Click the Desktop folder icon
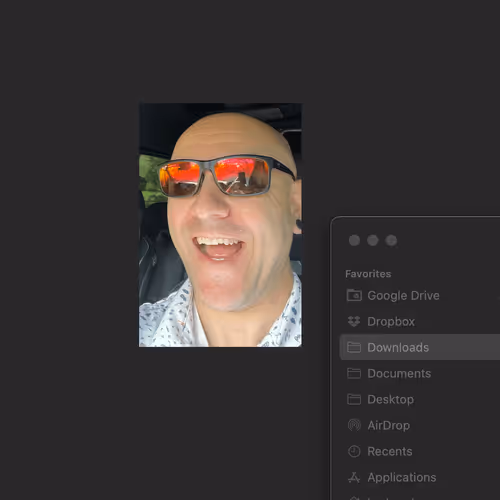The image size is (500, 500). point(354,399)
